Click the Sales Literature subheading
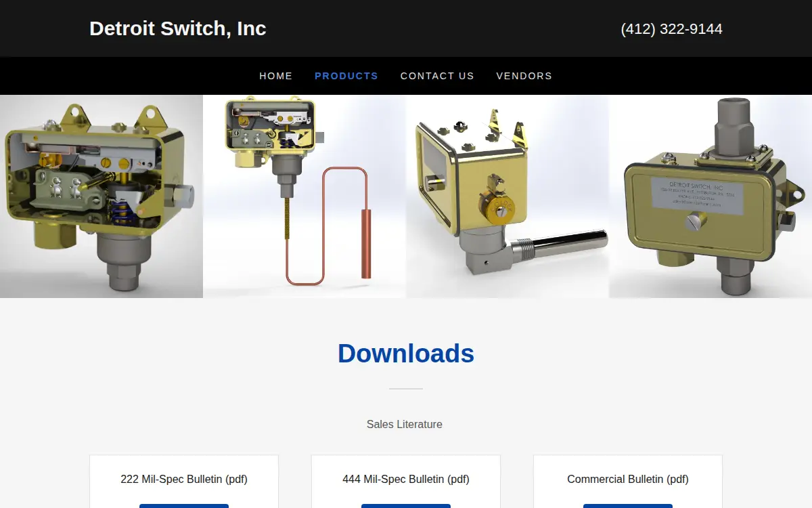This screenshot has width=812, height=508. pos(405,424)
